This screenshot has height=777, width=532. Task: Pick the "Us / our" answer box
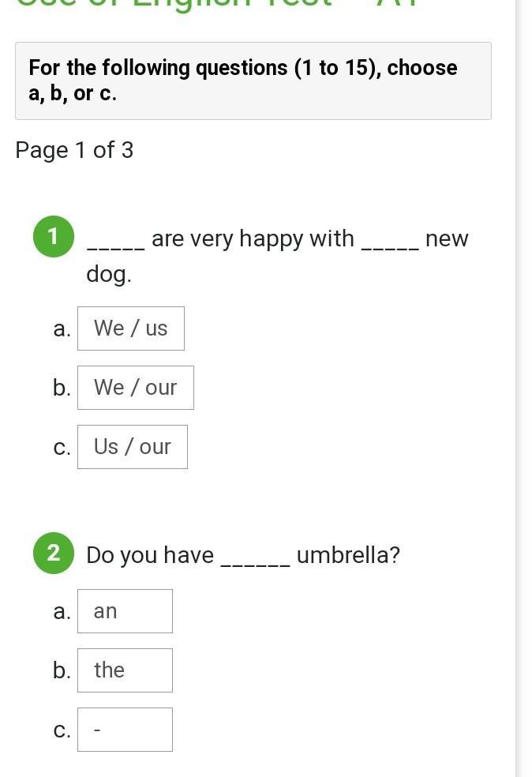[x=133, y=447]
